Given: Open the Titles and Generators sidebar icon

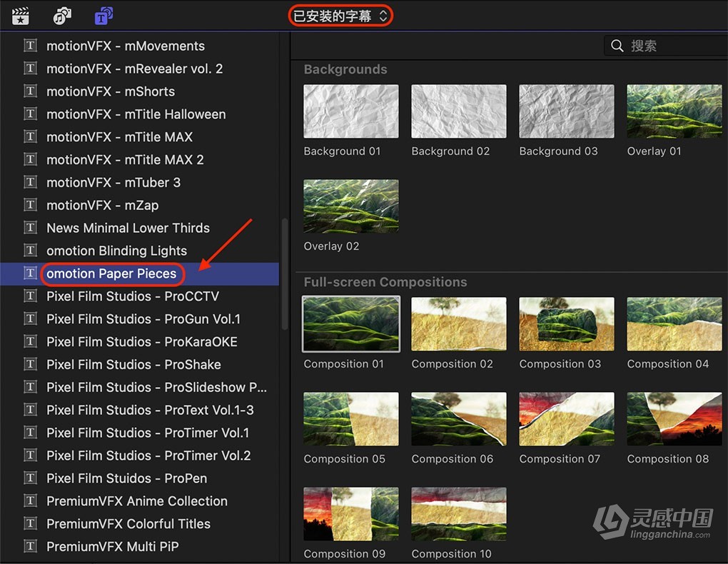Looking at the screenshot, I should (x=103, y=16).
